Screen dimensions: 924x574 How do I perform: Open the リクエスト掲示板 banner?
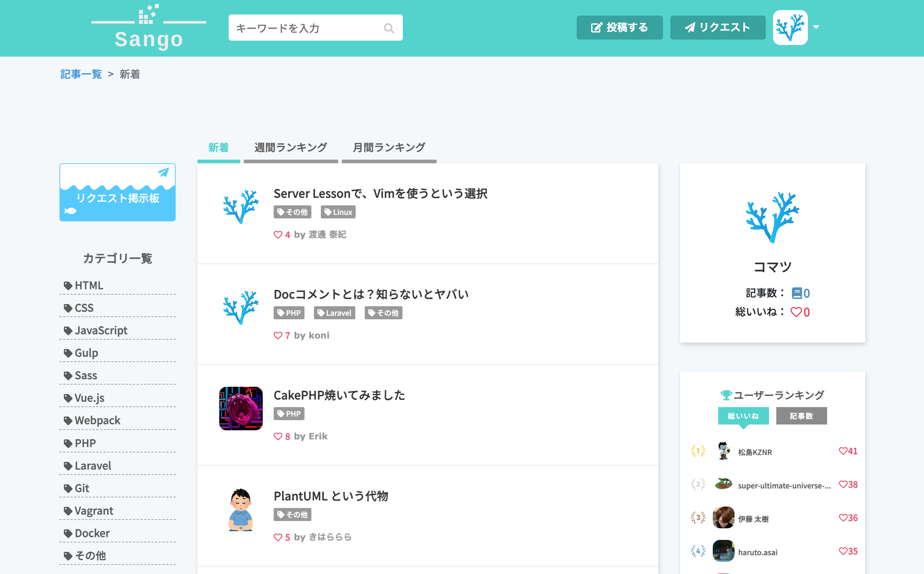117,192
